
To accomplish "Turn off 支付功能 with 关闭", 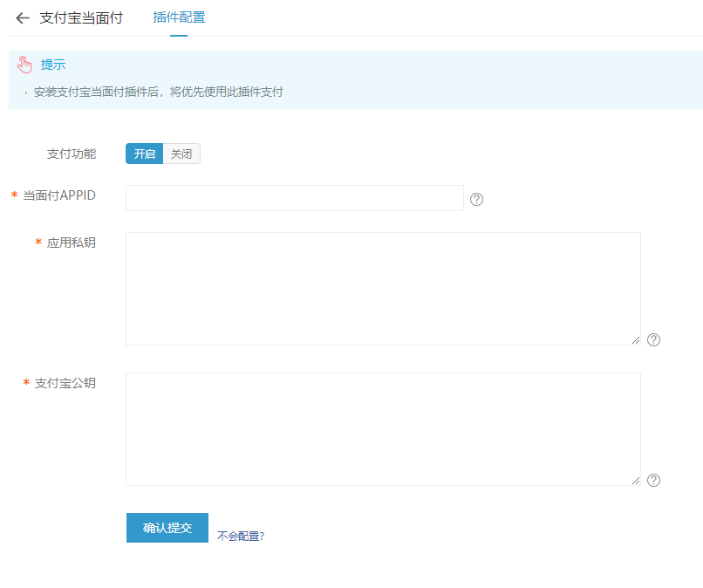I will click(181, 154).
